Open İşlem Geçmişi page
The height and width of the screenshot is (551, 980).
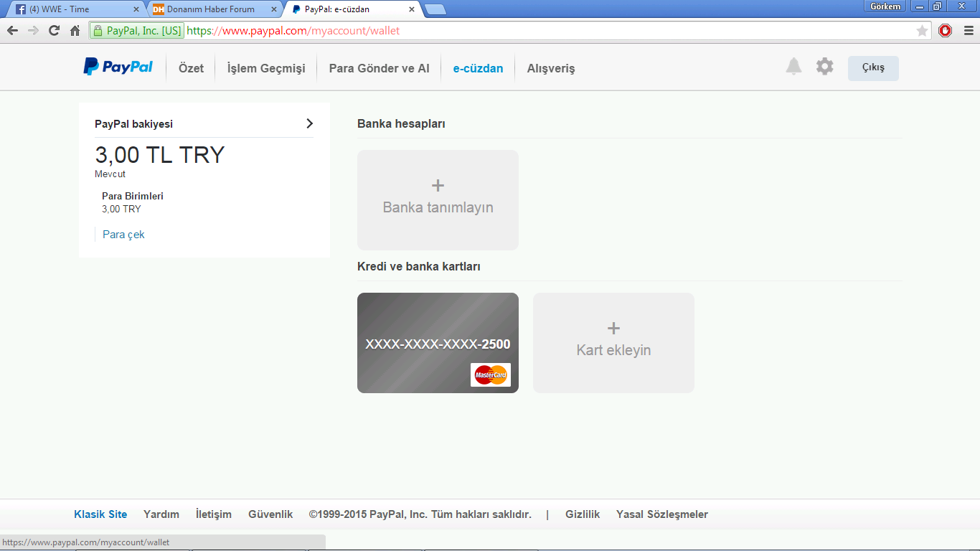tap(266, 68)
